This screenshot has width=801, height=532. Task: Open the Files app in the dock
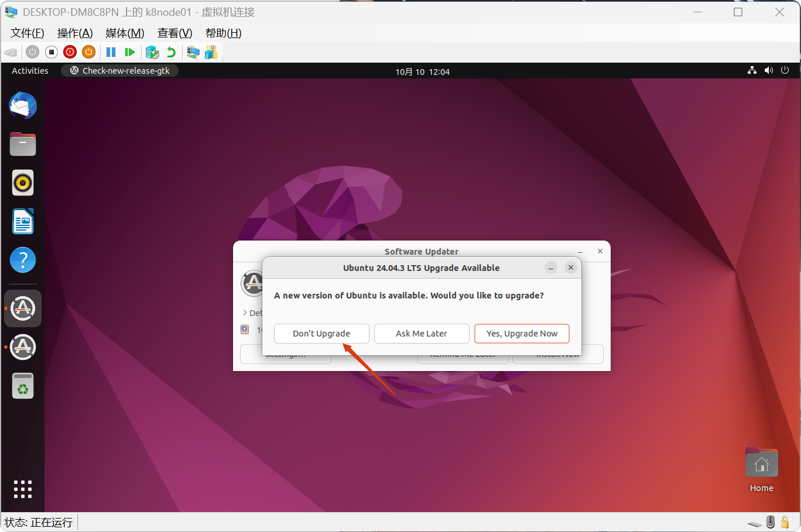tap(23, 144)
